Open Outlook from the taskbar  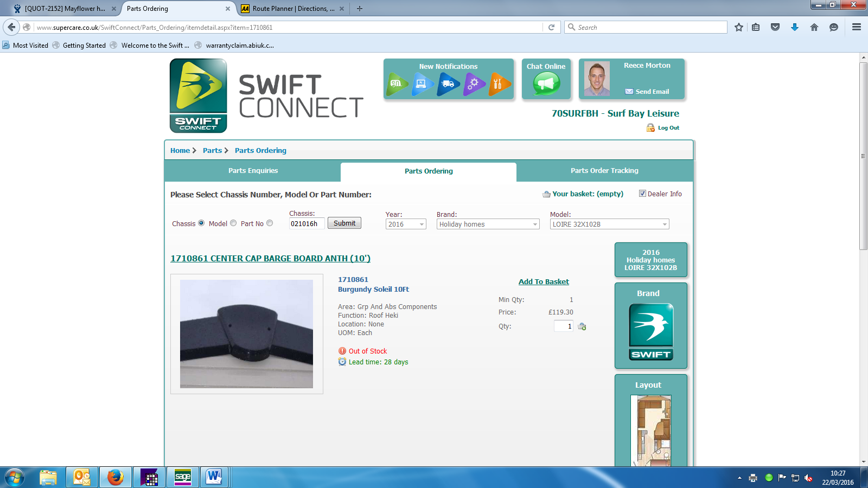coord(82,477)
